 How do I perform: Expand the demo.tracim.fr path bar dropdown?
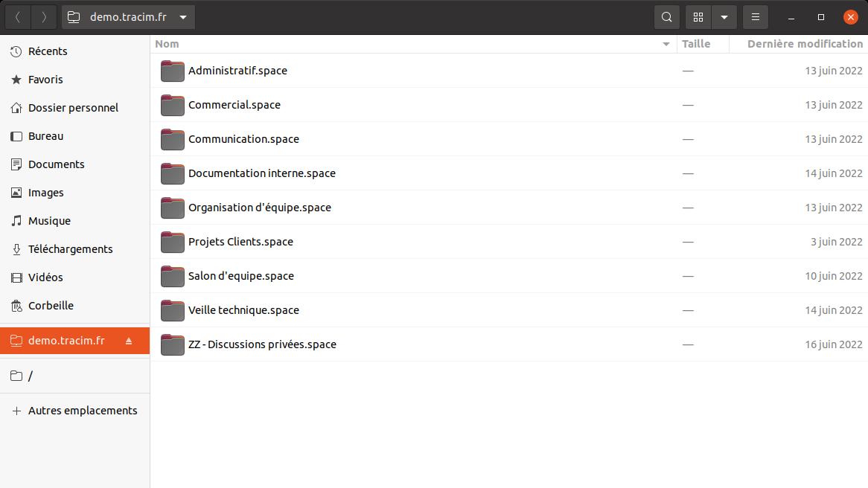pos(183,17)
